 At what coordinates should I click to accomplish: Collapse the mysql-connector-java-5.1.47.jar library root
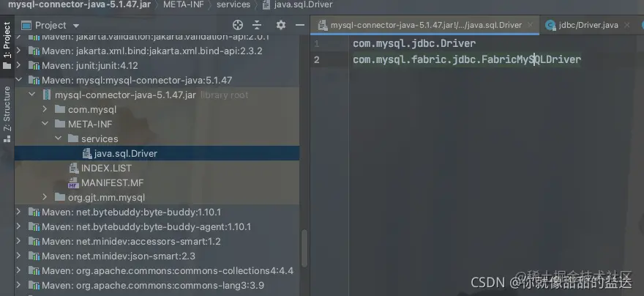click(32, 95)
